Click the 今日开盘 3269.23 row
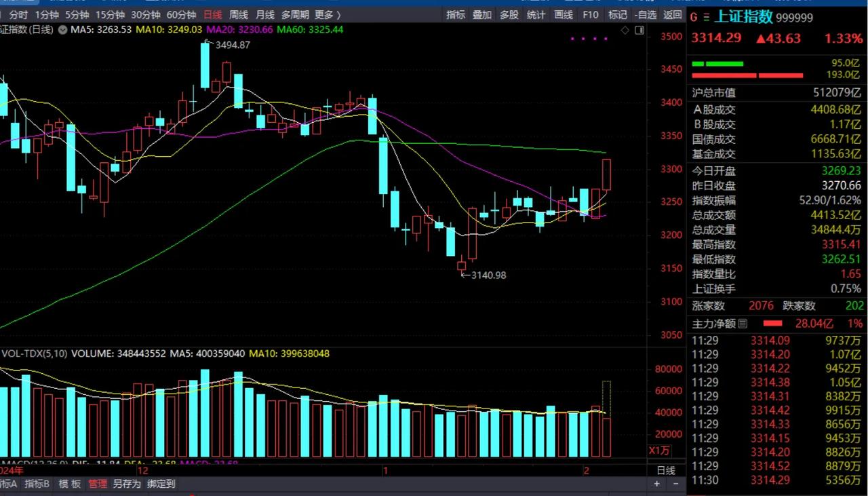Screen dimensions: 868x496 pos(776,171)
